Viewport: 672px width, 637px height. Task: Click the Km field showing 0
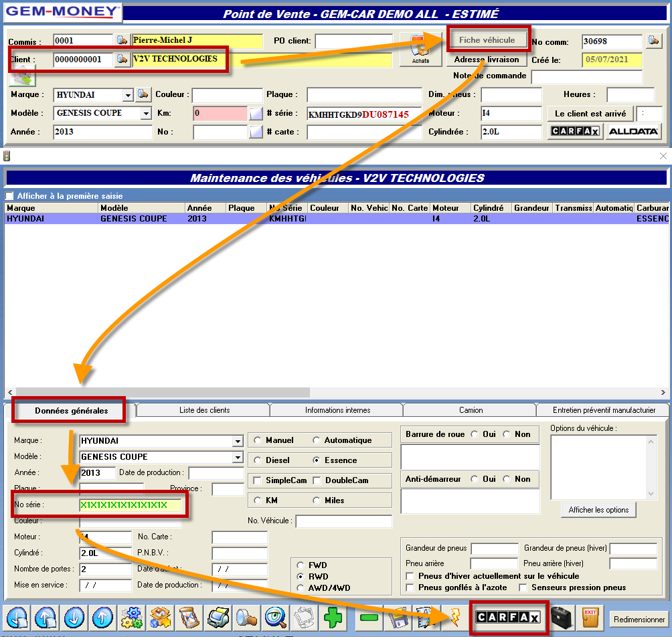click(220, 113)
